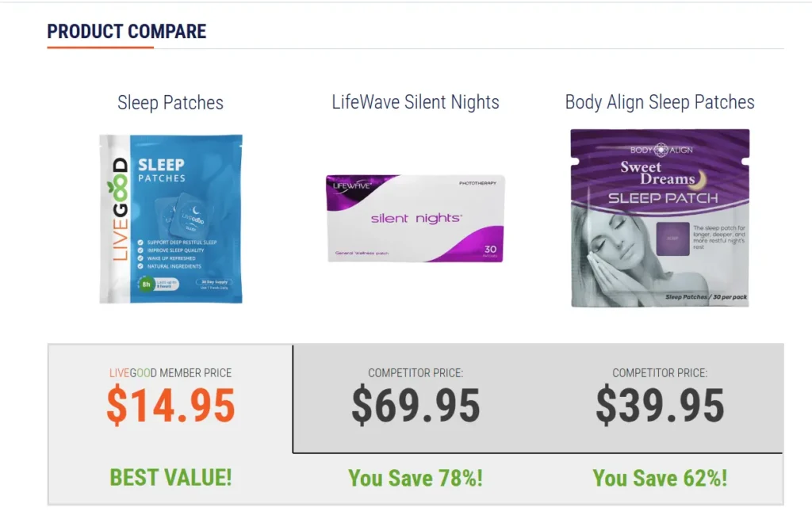Viewport: 812px width, 523px height.
Task: Select the $69.95 competitor price
Action: point(416,405)
